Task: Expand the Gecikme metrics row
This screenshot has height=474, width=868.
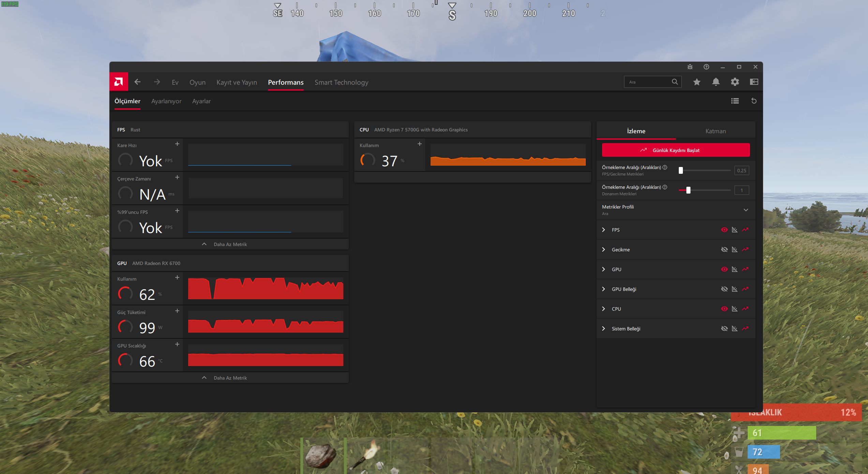Action: click(603, 249)
